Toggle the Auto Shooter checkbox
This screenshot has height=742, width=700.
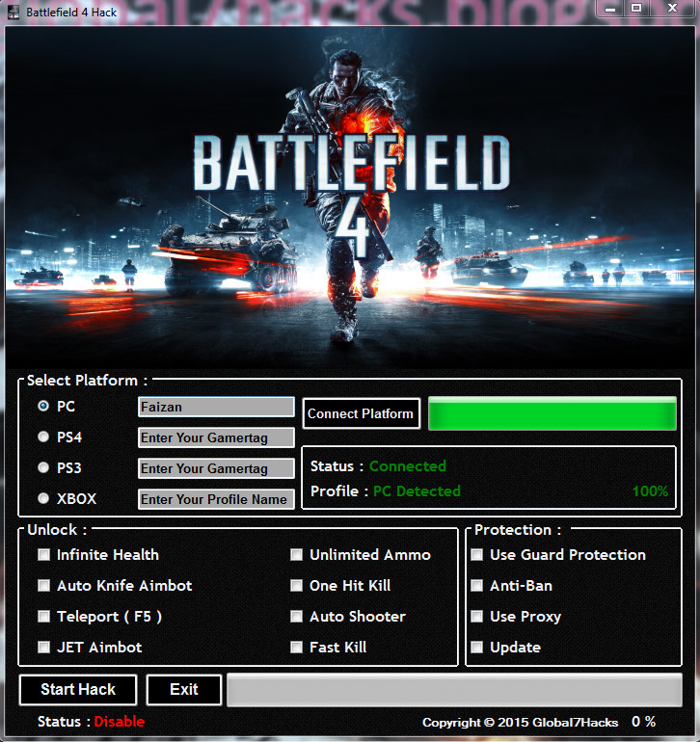[296, 616]
